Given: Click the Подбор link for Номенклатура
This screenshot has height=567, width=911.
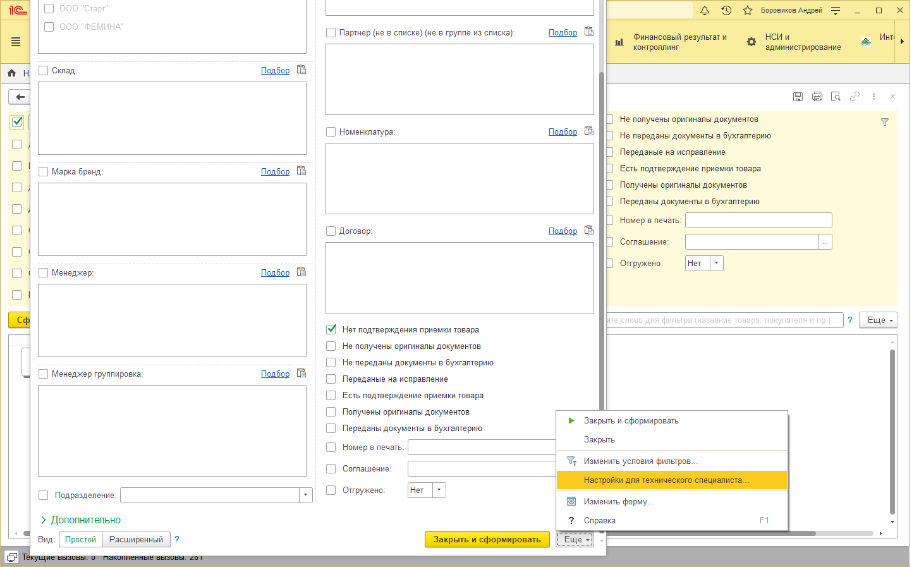Looking at the screenshot, I should [562, 131].
